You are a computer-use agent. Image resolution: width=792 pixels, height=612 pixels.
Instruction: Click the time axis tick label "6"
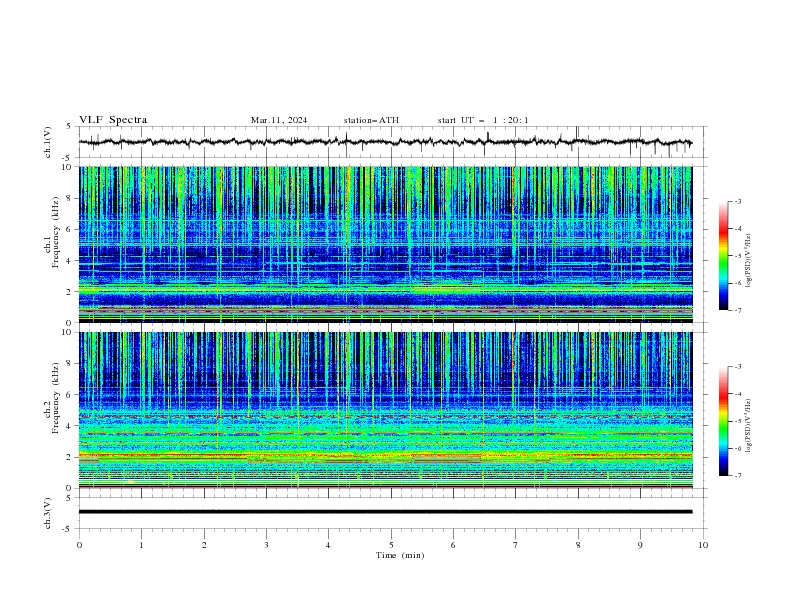(453, 545)
